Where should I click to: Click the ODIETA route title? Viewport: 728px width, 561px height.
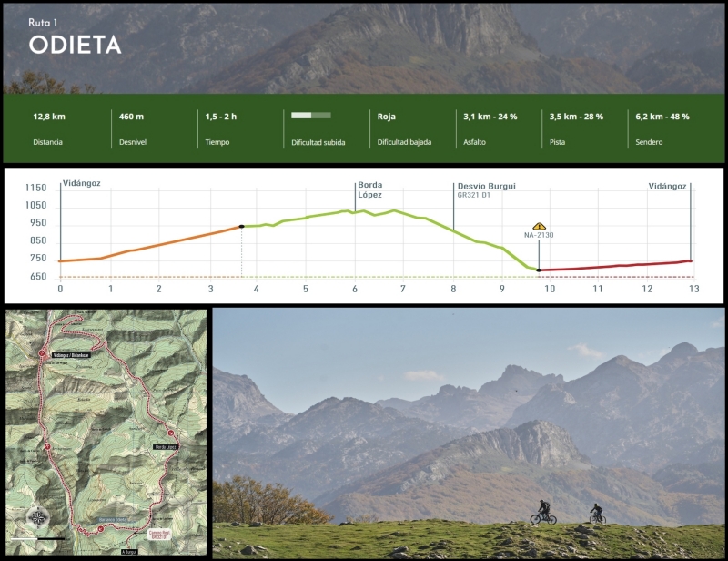click(x=75, y=45)
